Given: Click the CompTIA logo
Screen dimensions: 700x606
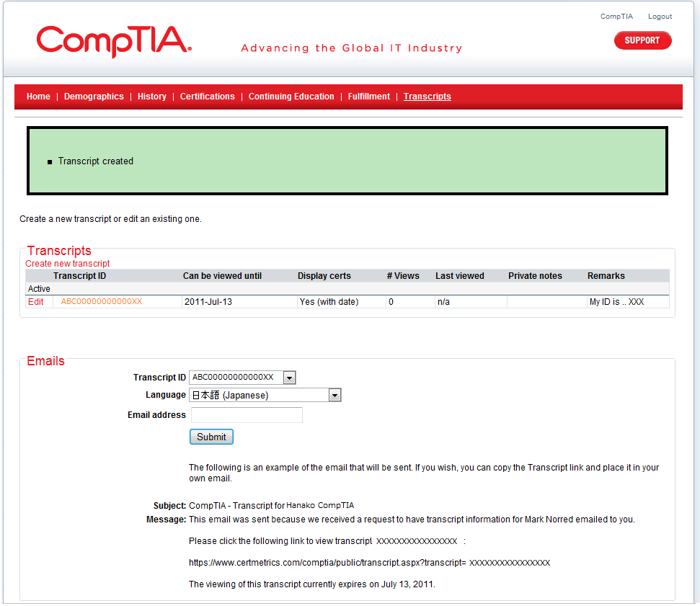Looking at the screenshot, I should click(114, 42).
